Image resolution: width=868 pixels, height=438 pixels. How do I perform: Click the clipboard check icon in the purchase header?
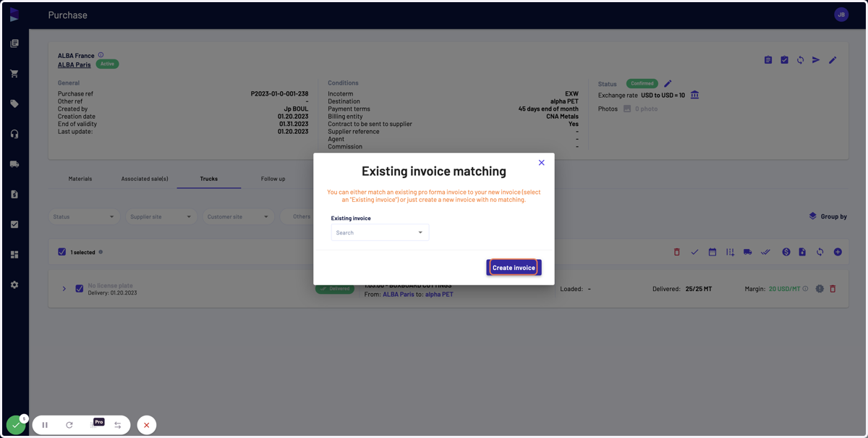point(784,60)
